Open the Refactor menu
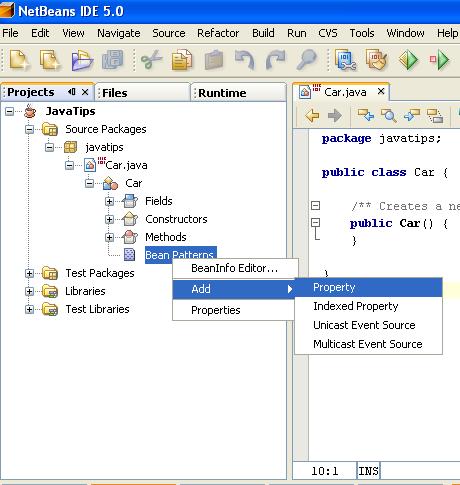This screenshot has height=485, width=460. click(218, 33)
